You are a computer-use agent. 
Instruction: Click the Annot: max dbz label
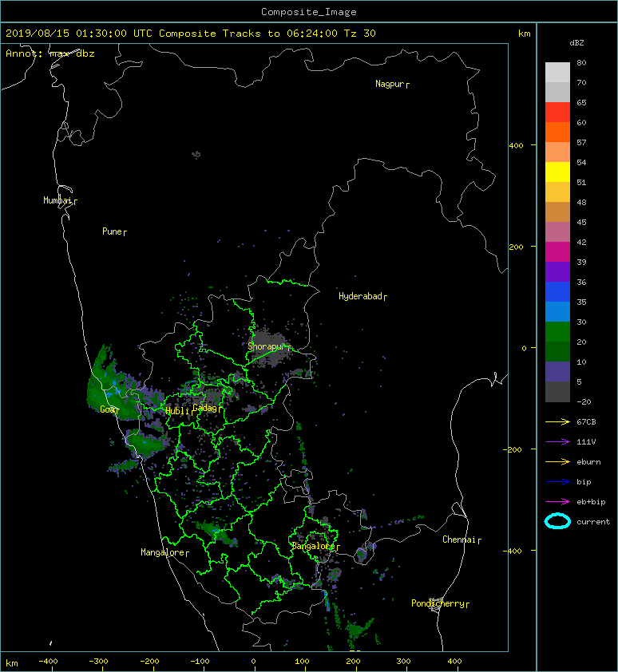pyautogui.click(x=50, y=53)
